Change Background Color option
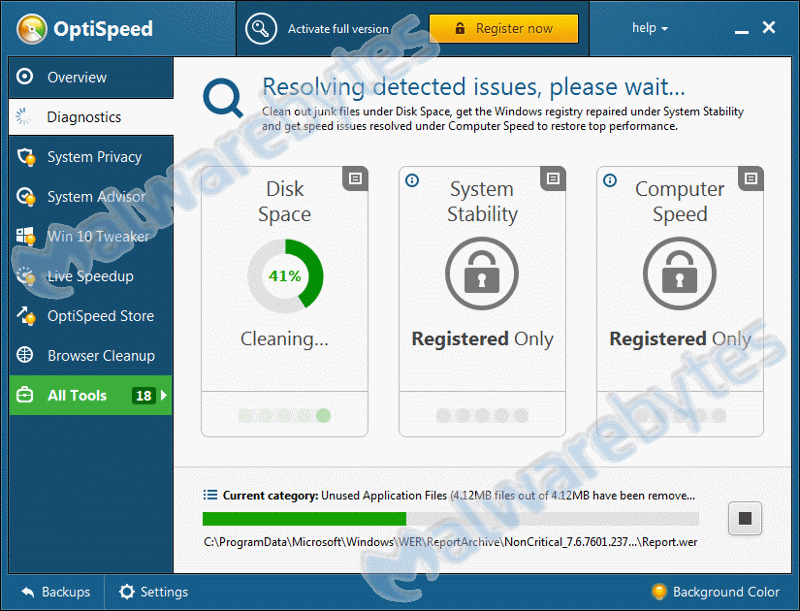The image size is (800, 611). coord(715,592)
